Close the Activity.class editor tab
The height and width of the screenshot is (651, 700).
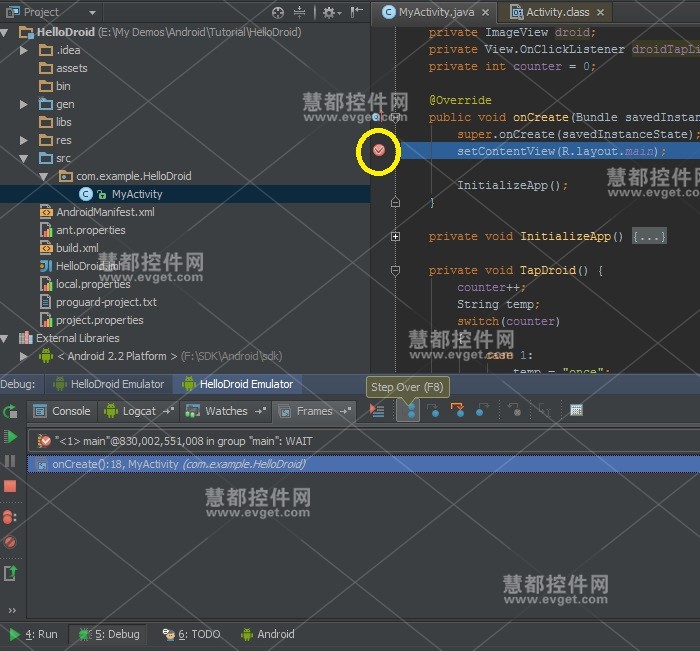pyautogui.click(x=600, y=13)
